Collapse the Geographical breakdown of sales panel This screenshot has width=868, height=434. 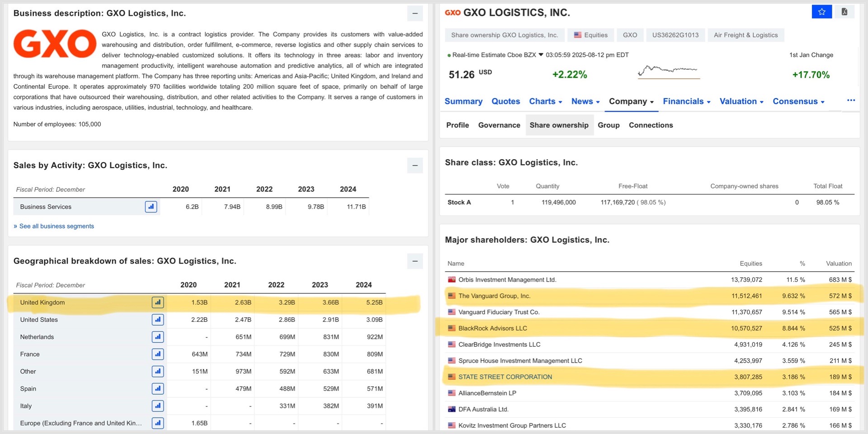coord(415,261)
